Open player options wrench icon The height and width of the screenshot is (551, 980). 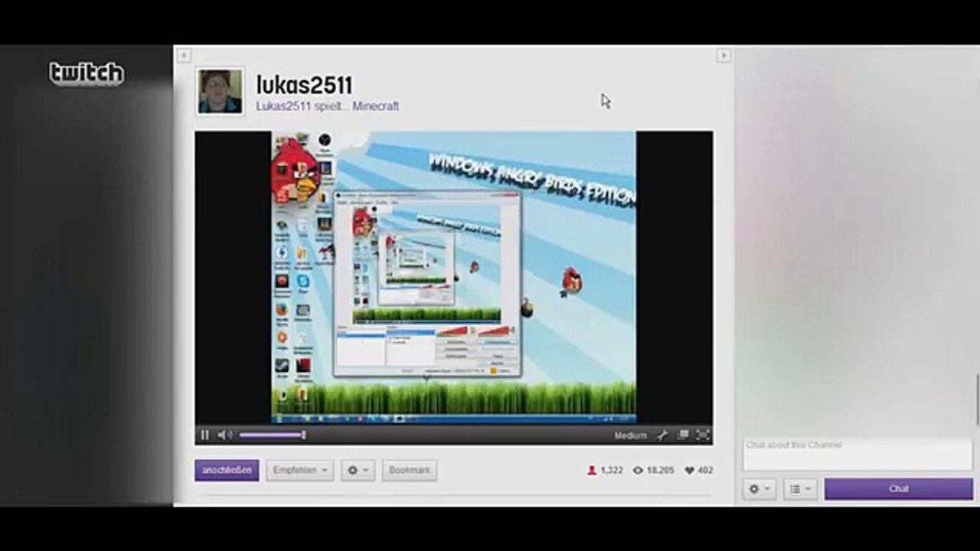click(662, 435)
